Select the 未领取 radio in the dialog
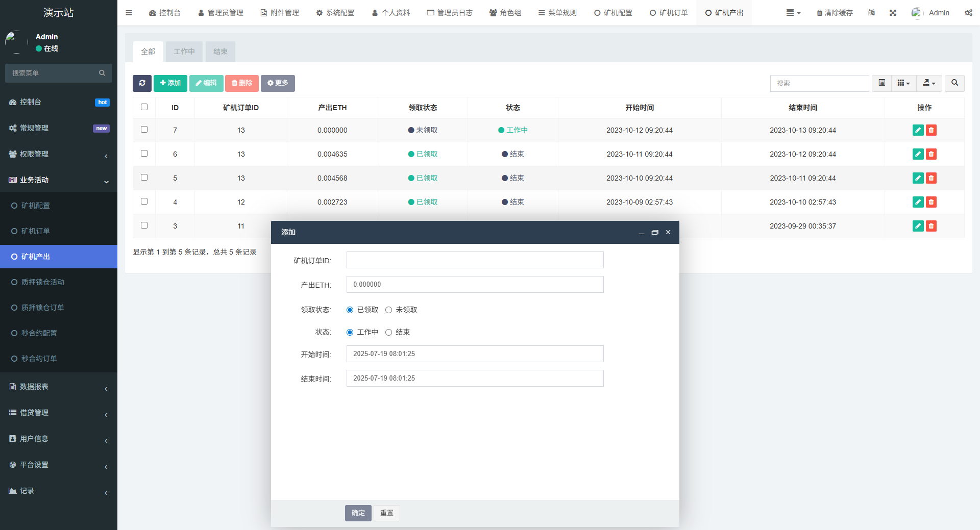Viewport: 980px width, 530px height. tap(389, 310)
